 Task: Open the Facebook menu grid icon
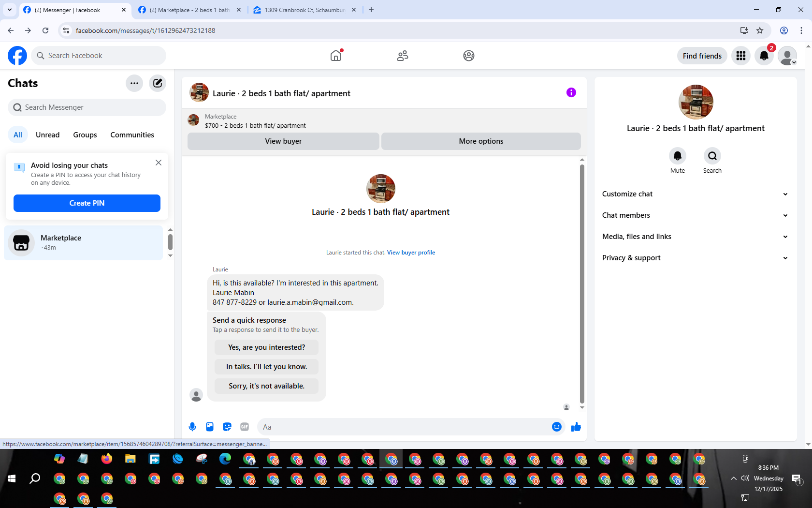pyautogui.click(x=741, y=56)
